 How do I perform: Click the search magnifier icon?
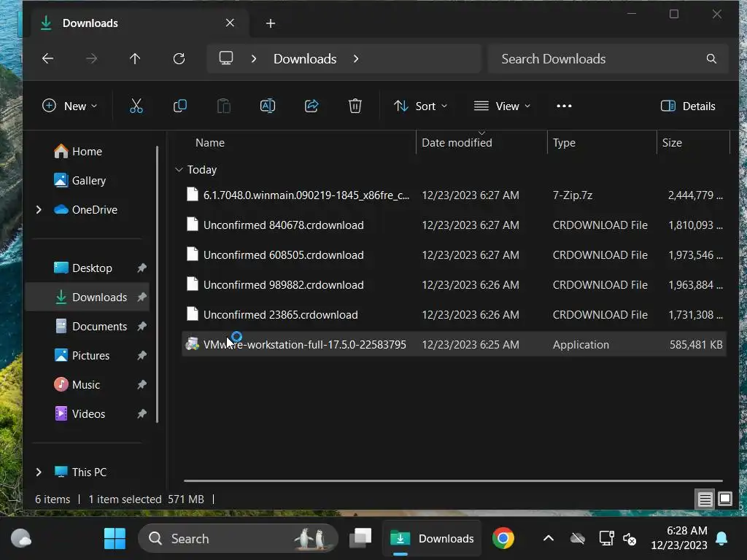(711, 58)
